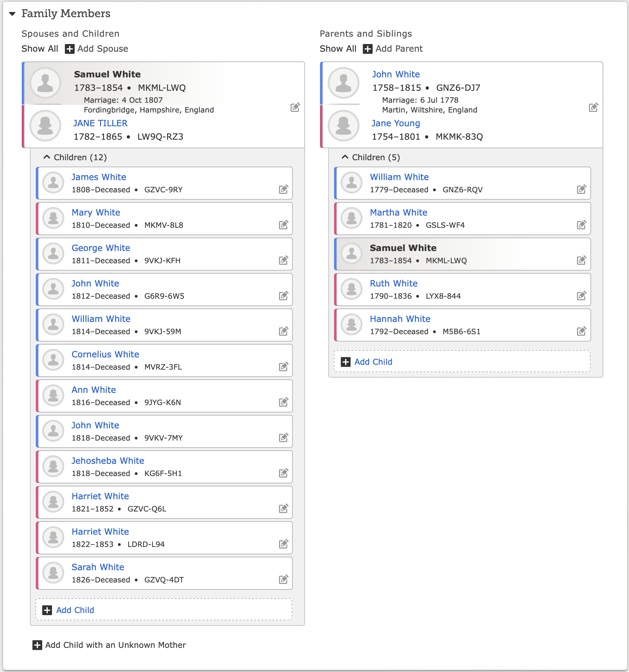Click Show All under Spouses and Children
The width and height of the screenshot is (629, 672).
coord(39,49)
